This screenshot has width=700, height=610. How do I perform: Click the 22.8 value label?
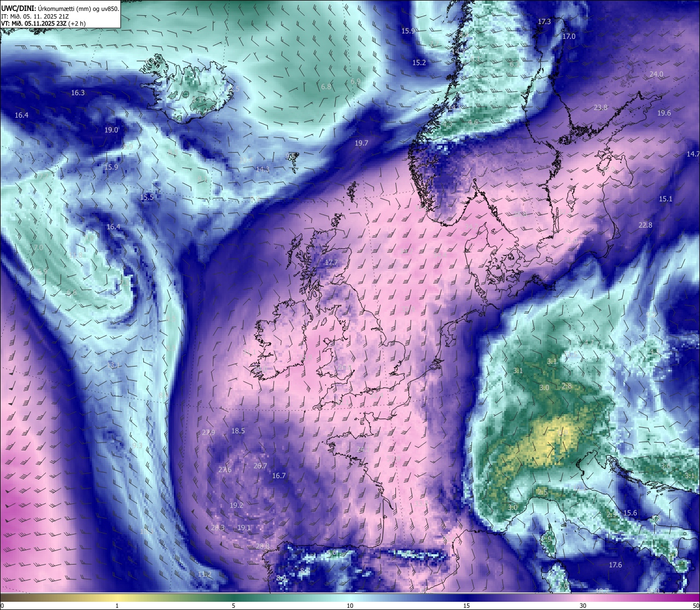(x=645, y=225)
